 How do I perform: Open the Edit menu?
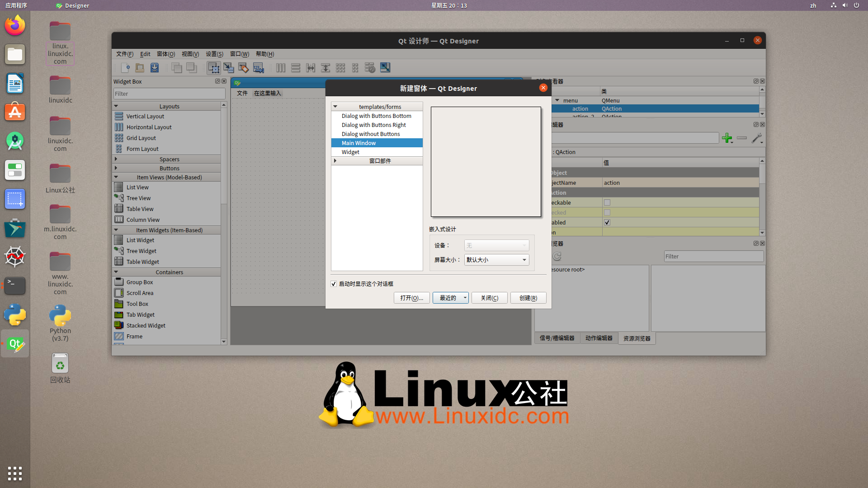145,54
